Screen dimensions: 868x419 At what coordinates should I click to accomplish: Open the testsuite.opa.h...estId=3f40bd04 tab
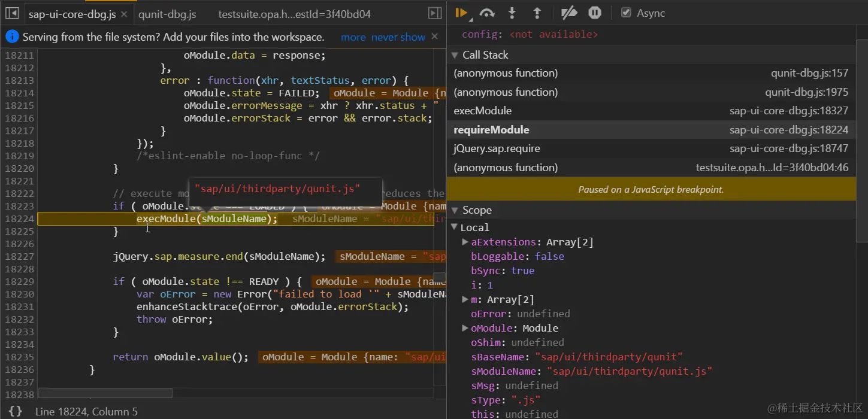point(294,14)
